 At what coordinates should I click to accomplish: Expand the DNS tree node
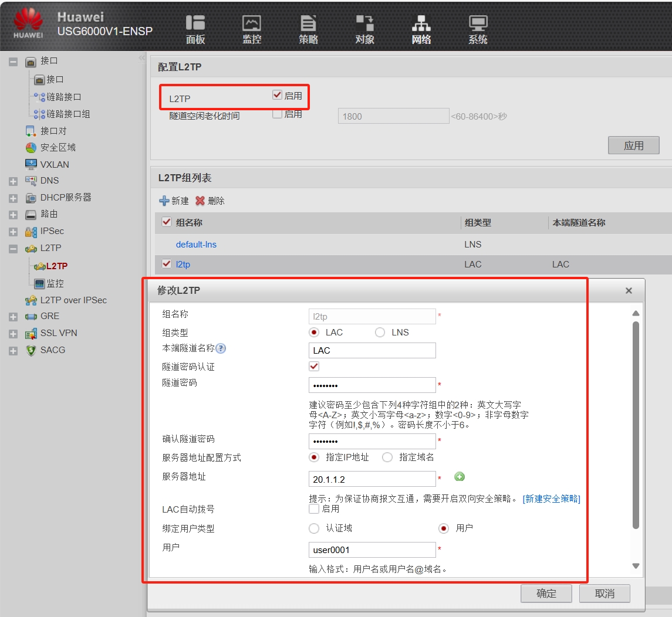tap(13, 182)
